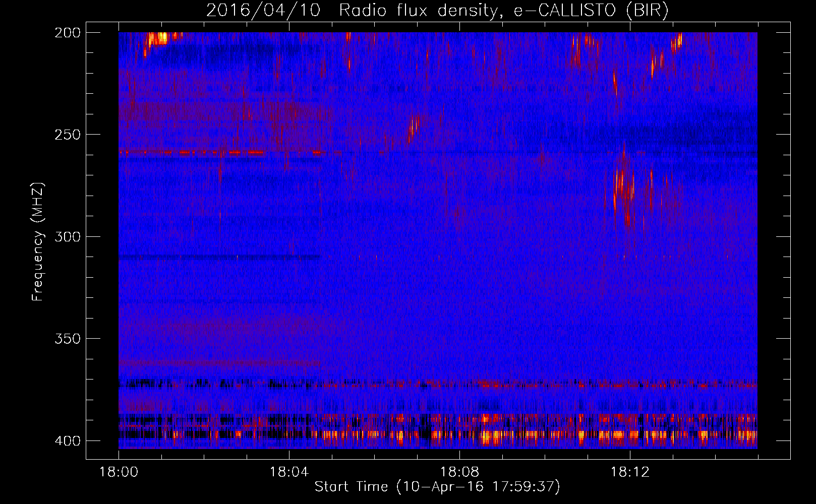Click the 350 frequency tick label
The image size is (816, 504).
(x=67, y=339)
